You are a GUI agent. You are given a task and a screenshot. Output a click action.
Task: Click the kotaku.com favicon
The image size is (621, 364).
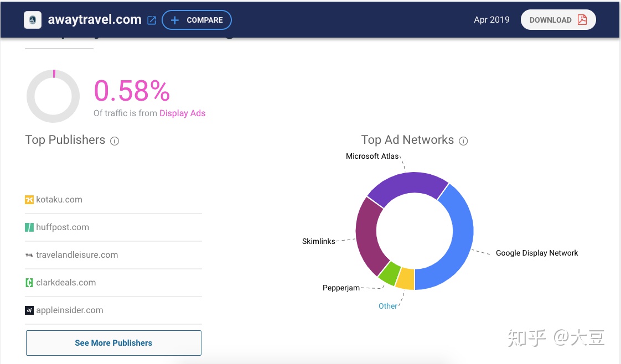(29, 200)
